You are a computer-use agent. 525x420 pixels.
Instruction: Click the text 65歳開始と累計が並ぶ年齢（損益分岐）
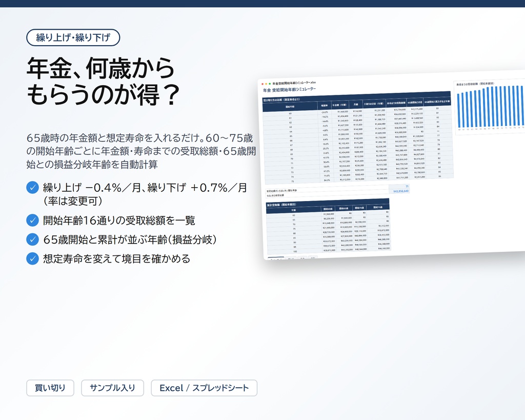(130, 239)
